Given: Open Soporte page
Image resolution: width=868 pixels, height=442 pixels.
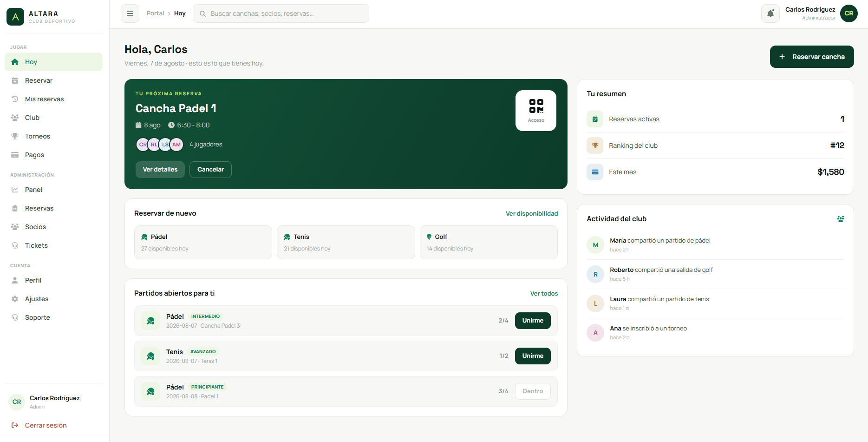Looking at the screenshot, I should pos(53,317).
